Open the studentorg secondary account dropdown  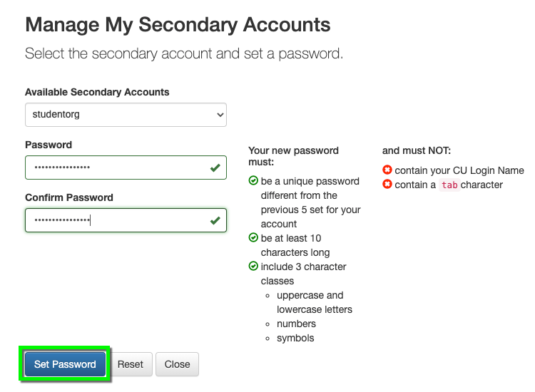coord(126,114)
